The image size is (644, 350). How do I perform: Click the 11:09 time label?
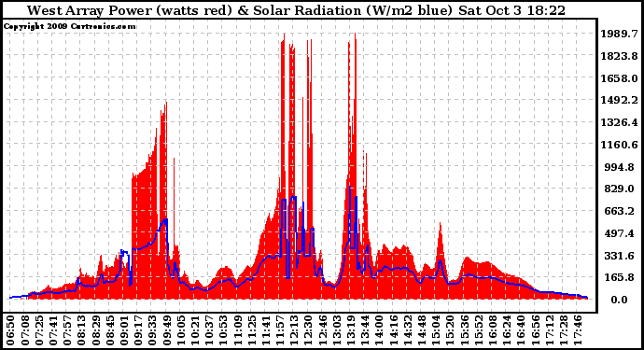click(x=237, y=330)
